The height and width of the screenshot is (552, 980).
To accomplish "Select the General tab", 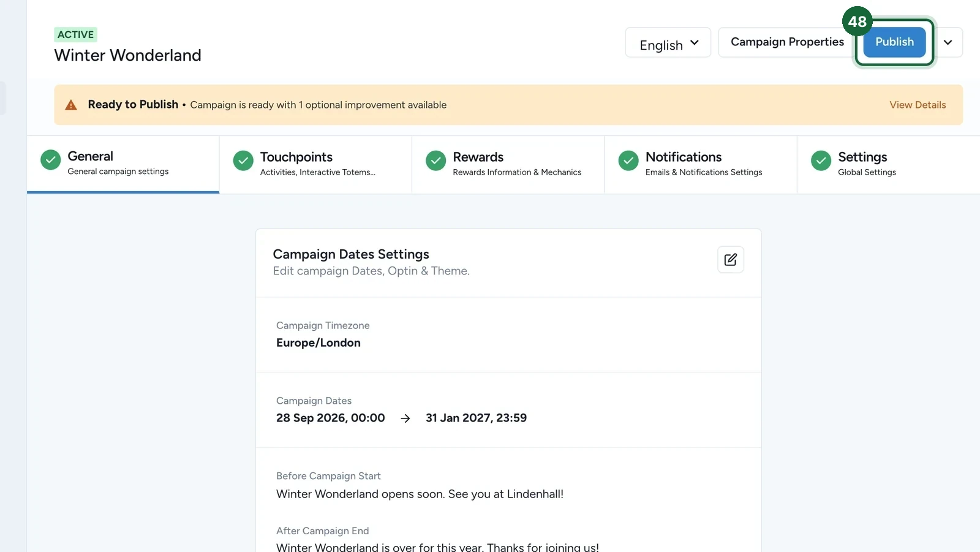I will click(123, 164).
